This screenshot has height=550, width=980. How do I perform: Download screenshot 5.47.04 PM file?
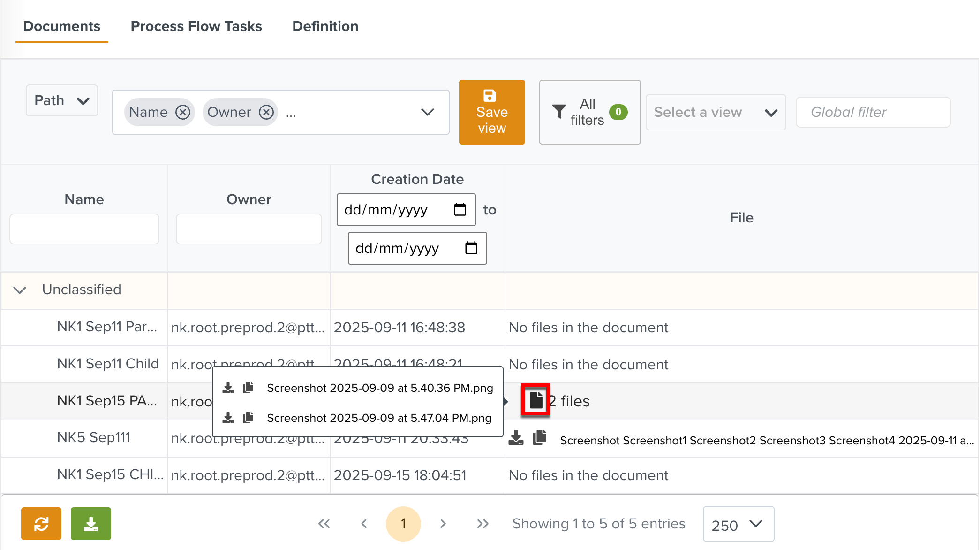pyautogui.click(x=228, y=418)
